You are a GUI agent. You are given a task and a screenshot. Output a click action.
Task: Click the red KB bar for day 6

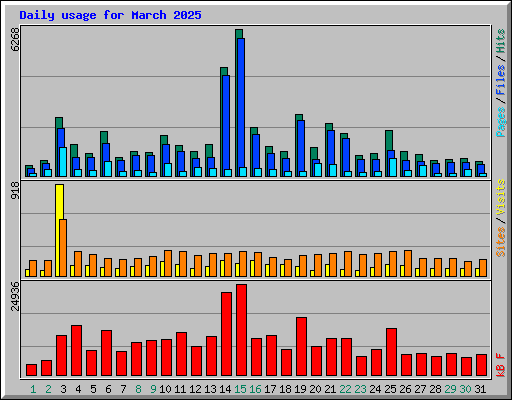click(106, 353)
